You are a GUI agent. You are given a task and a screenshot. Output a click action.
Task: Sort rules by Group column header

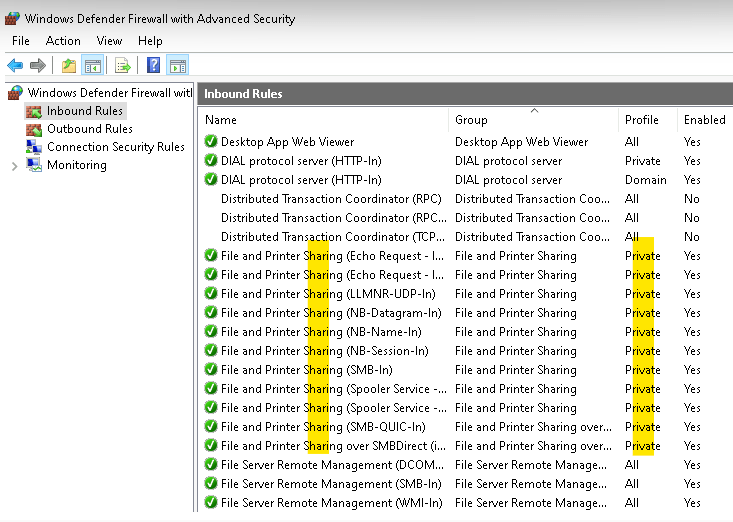(x=471, y=120)
